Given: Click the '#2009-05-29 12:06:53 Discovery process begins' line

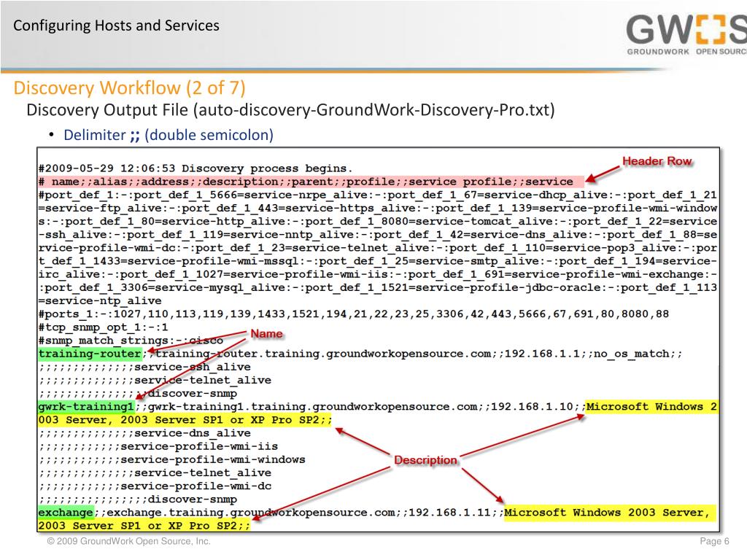Looking at the screenshot, I should tap(196, 168).
